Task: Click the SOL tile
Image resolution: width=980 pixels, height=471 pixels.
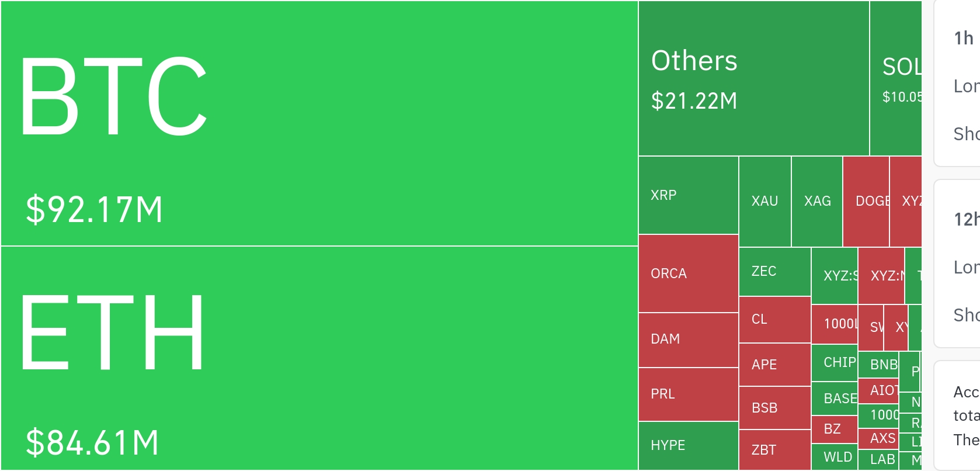Action: (896, 78)
